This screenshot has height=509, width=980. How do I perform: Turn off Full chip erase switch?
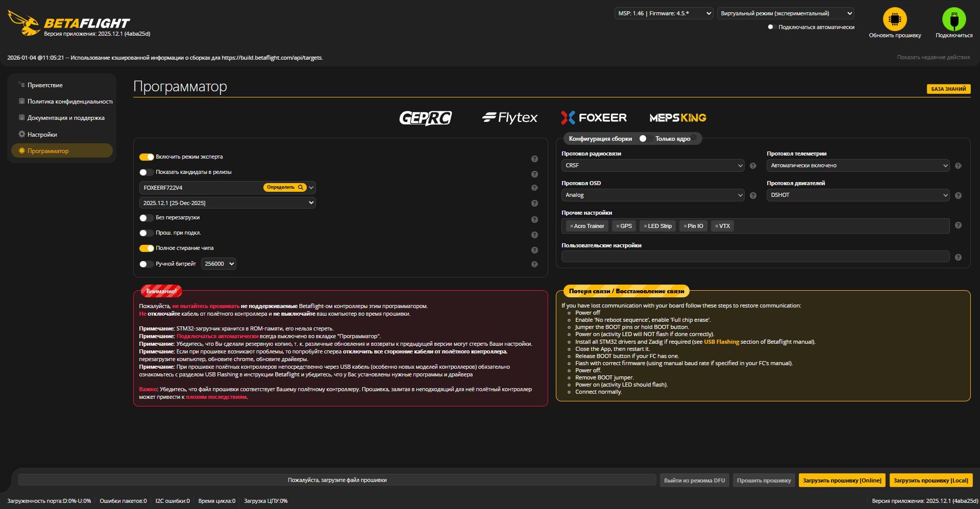146,248
